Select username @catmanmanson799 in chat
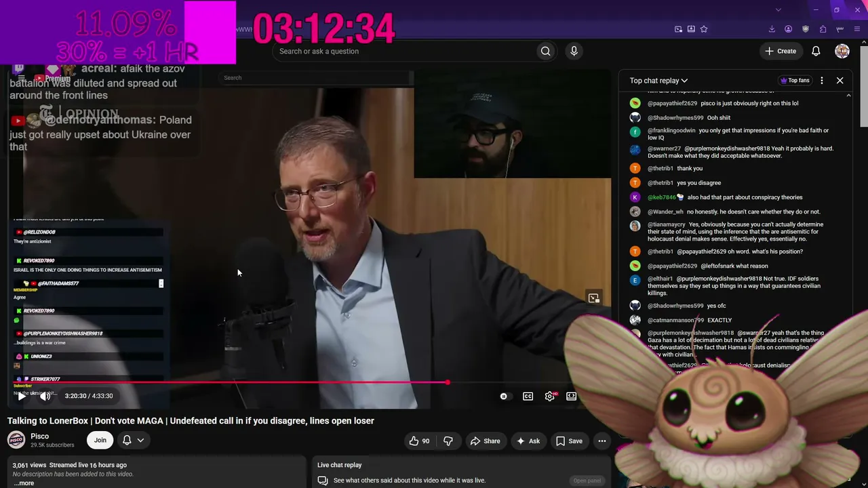The image size is (868, 488). (x=675, y=321)
